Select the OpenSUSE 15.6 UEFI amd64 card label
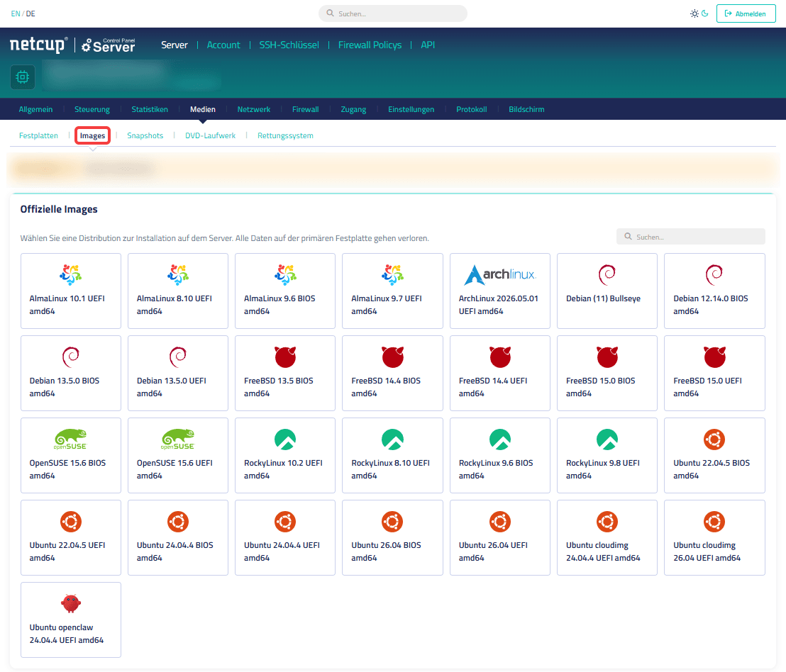The image size is (786, 672). coord(175,469)
